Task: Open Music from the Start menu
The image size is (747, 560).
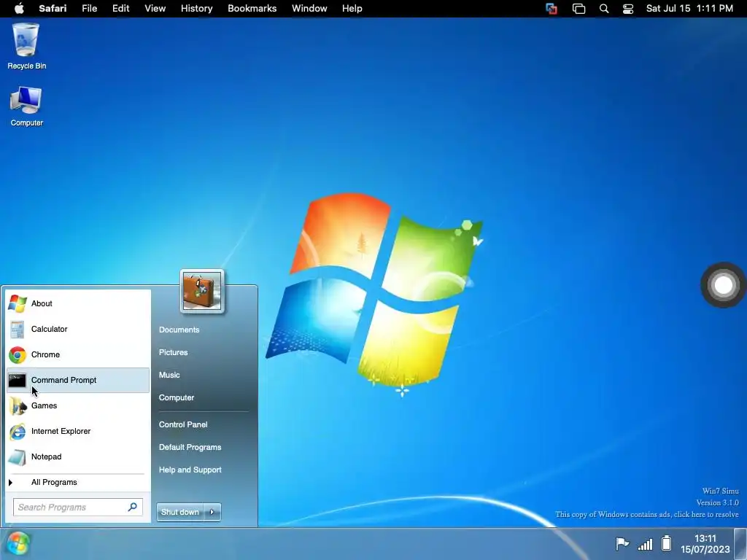Action: (169, 375)
